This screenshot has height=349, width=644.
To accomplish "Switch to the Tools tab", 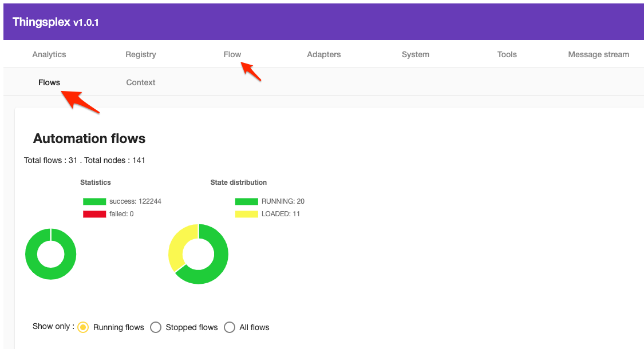I will point(507,54).
